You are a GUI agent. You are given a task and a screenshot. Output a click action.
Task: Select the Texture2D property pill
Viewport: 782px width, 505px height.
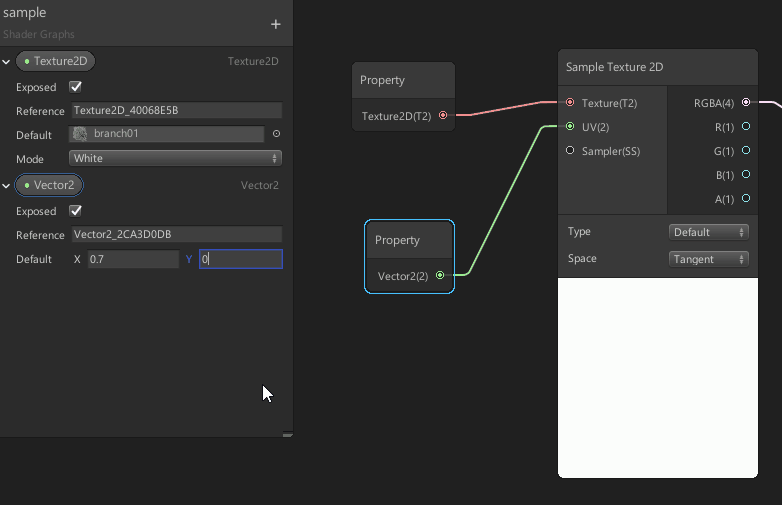pyautogui.click(x=55, y=61)
